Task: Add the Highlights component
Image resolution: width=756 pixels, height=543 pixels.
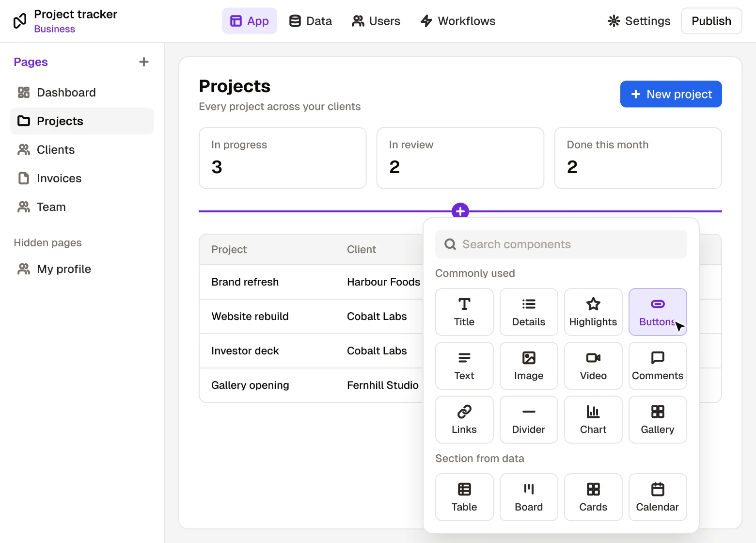Action: [x=593, y=312]
